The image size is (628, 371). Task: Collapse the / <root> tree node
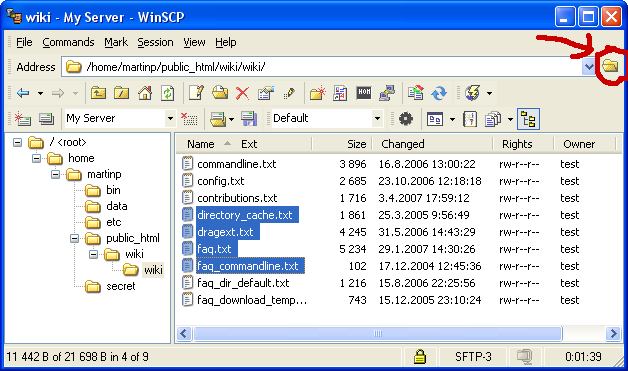pos(17,142)
